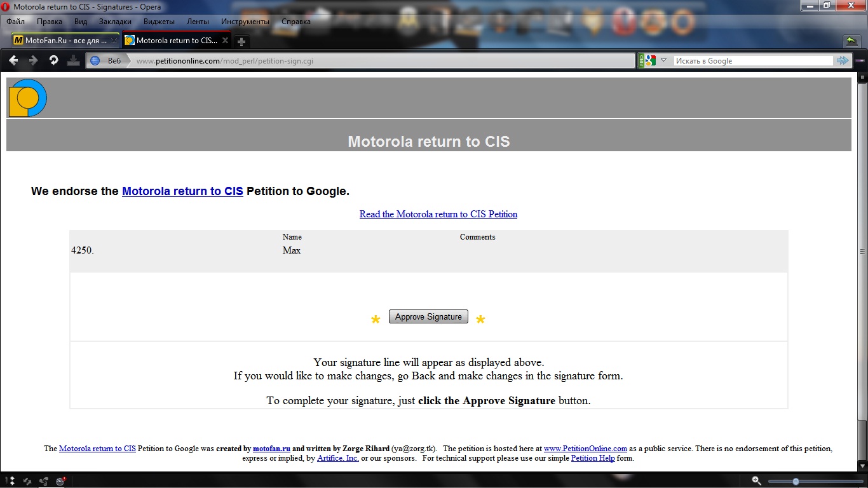Expand the search engine dropdown arrow
Image resolution: width=868 pixels, height=488 pixels.
point(663,60)
